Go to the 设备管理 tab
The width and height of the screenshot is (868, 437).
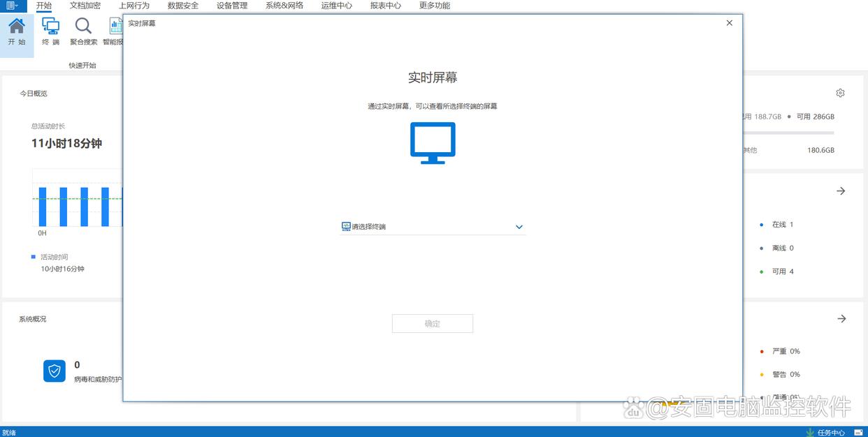tap(232, 6)
